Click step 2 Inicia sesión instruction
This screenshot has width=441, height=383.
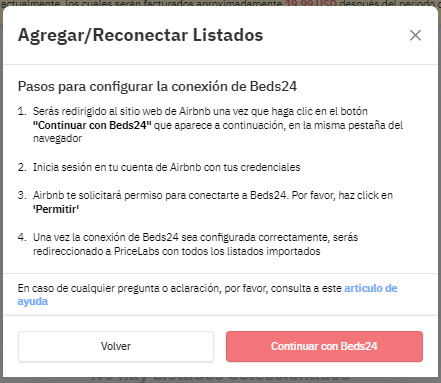tap(166, 167)
